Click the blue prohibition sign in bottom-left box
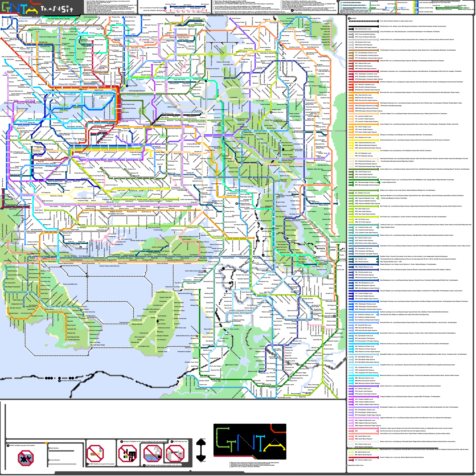Screen dimensions: 476x476 click(x=26, y=458)
